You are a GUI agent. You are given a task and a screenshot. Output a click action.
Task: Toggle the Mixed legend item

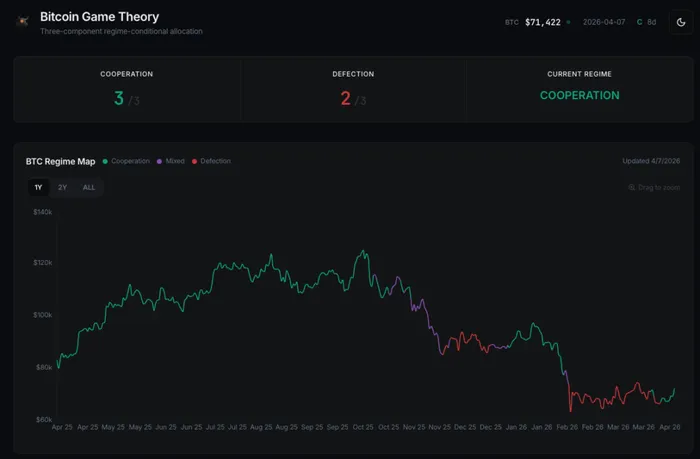coord(175,161)
